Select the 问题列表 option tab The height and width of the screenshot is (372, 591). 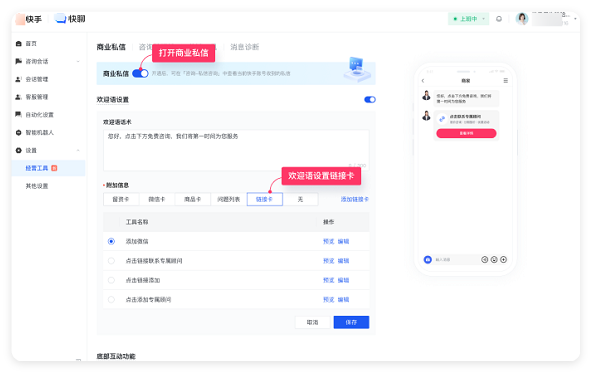pyautogui.click(x=228, y=199)
